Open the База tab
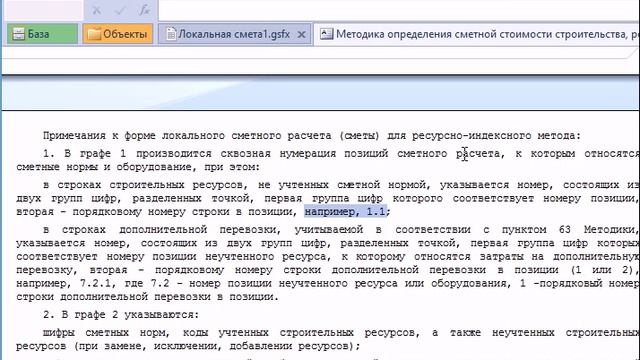This screenshot has height=360, width=640. (42, 34)
